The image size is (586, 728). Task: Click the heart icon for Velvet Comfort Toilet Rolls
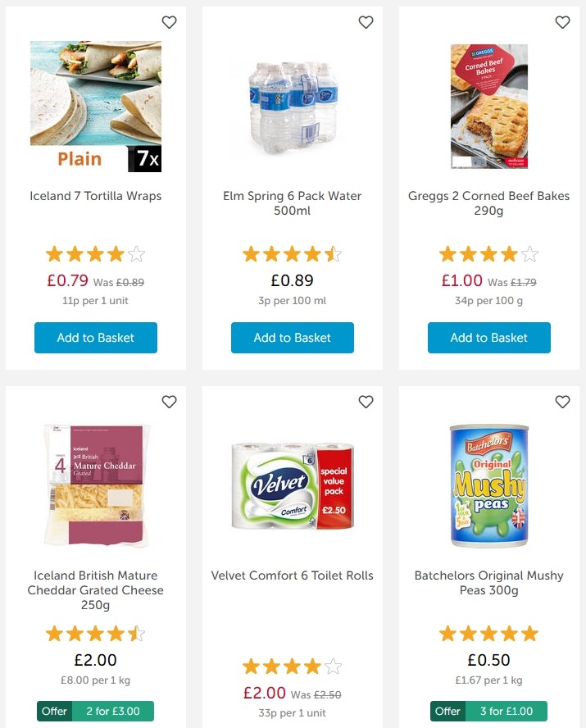point(366,402)
